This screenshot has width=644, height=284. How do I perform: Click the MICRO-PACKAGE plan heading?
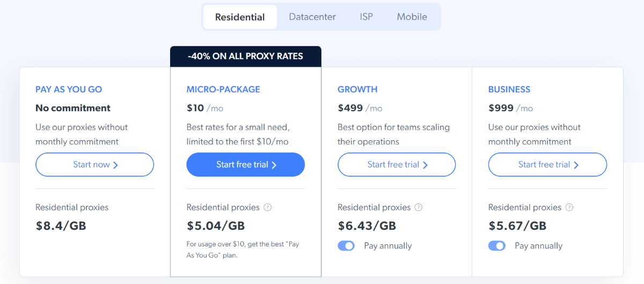click(x=223, y=90)
